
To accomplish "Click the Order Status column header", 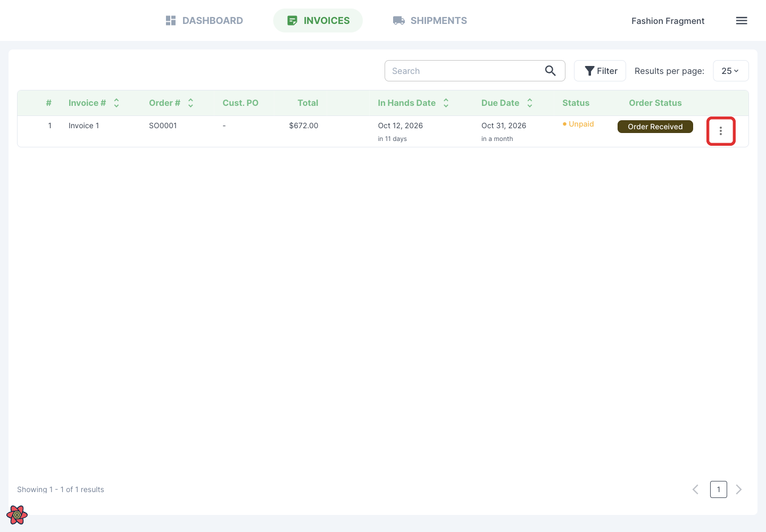I will [x=655, y=103].
